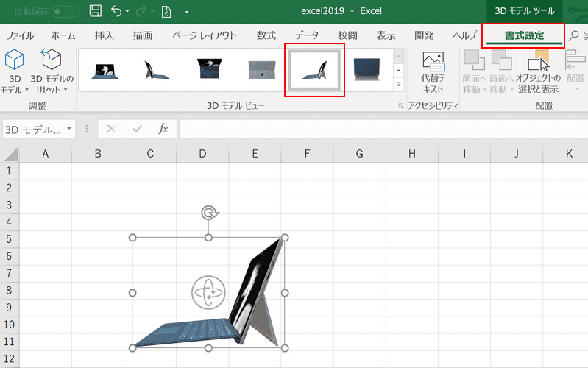Click the 配置 align icon
The height and width of the screenshot is (368, 588).
pyautogui.click(x=575, y=60)
